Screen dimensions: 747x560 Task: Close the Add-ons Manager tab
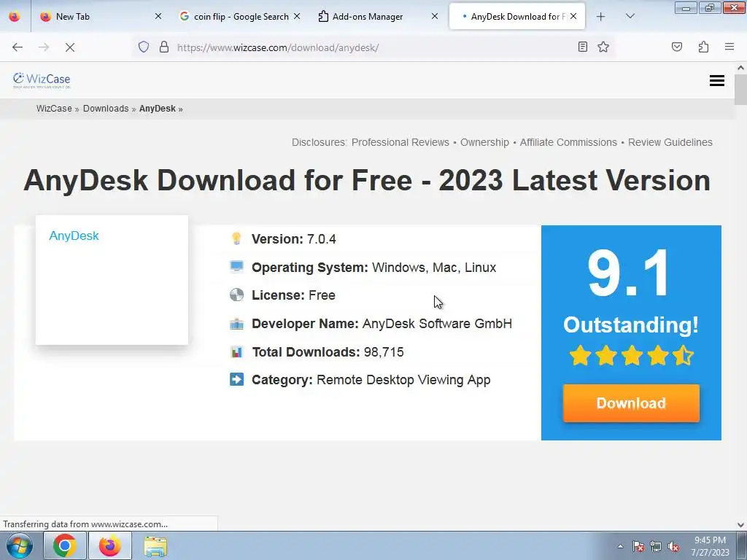435,16
